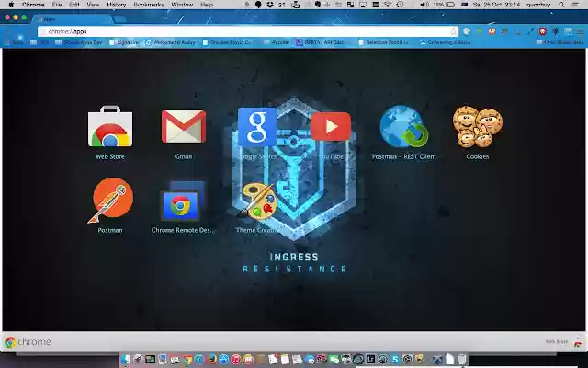
Task: Open the Apple menu
Action: pos(11,5)
